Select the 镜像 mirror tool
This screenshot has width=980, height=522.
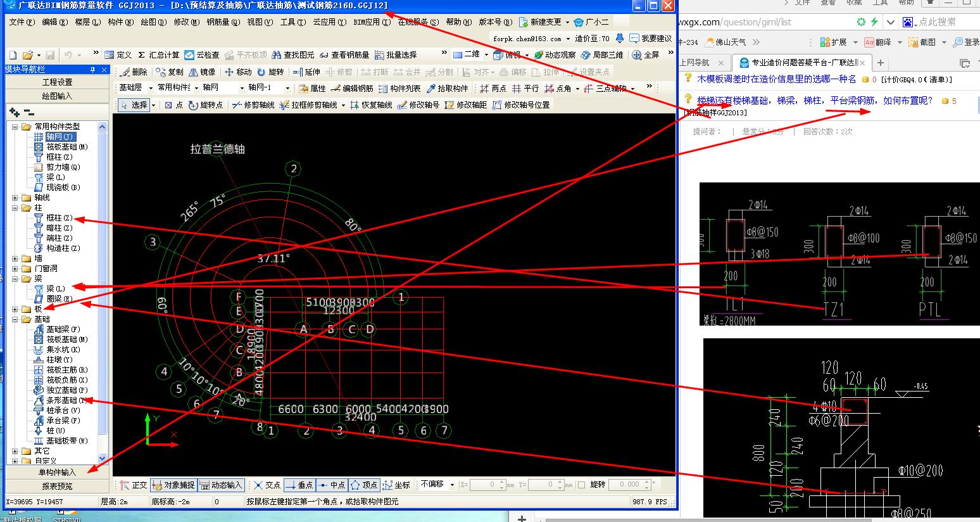click(x=202, y=72)
